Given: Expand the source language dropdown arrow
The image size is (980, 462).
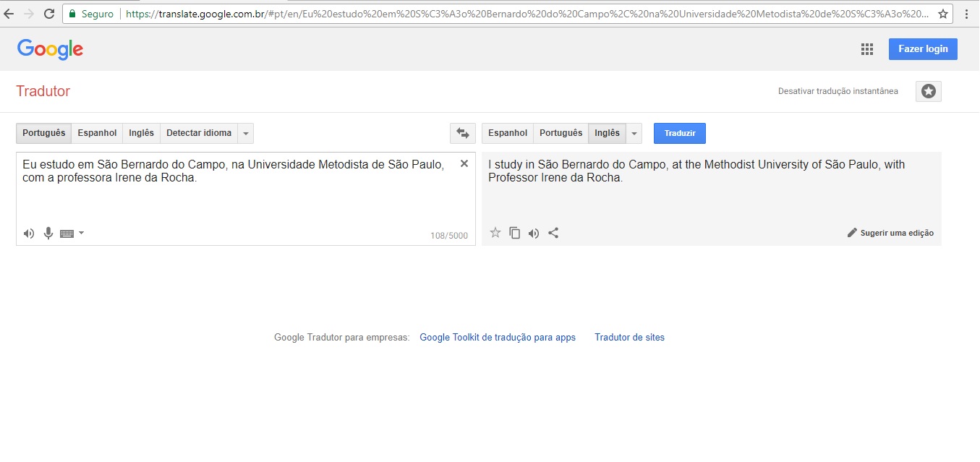Looking at the screenshot, I should [x=246, y=133].
